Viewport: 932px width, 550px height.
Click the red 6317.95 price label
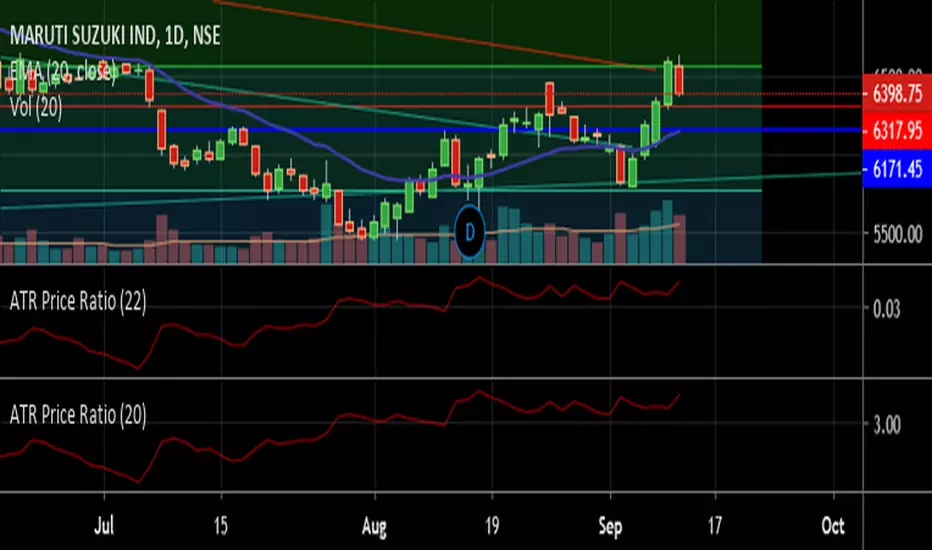pyautogui.click(x=897, y=130)
